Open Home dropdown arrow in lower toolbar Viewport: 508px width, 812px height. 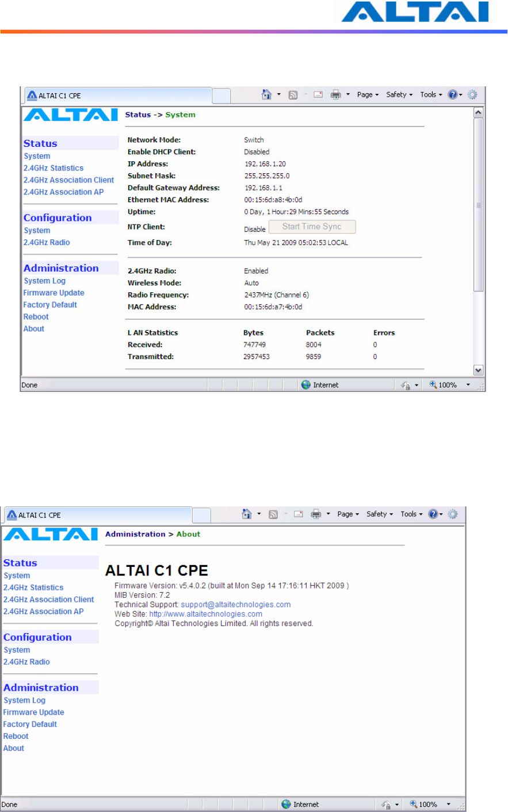coord(259,514)
